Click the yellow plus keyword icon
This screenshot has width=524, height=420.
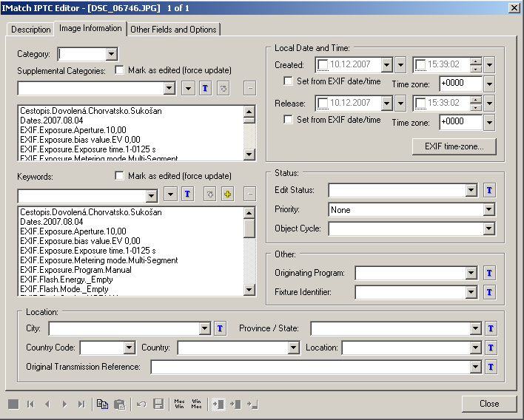pos(227,194)
